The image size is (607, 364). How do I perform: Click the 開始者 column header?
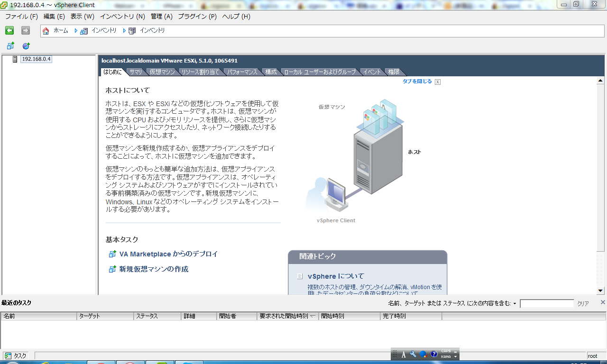point(237,316)
